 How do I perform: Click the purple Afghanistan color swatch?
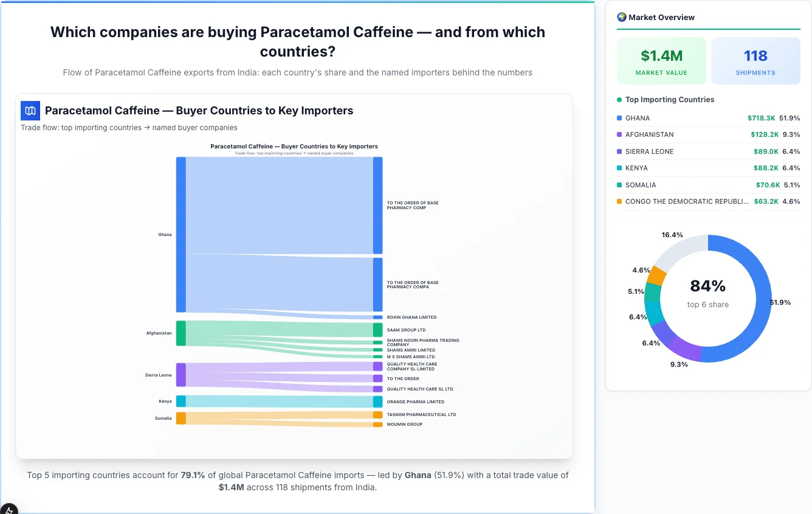pos(619,134)
